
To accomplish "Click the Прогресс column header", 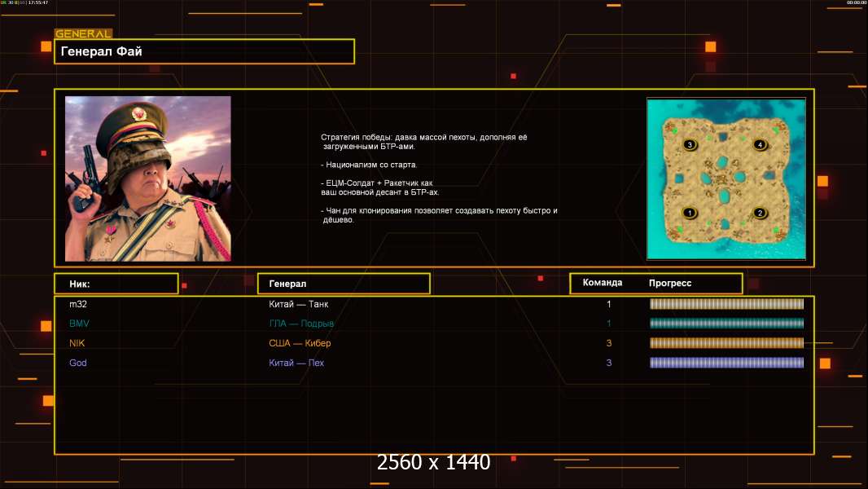I will pos(670,283).
